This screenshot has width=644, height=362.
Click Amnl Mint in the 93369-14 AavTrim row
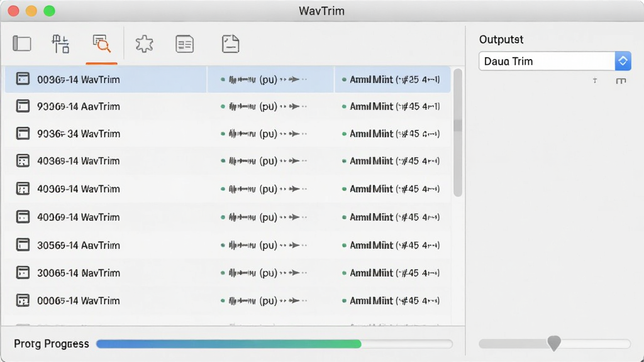point(371,106)
